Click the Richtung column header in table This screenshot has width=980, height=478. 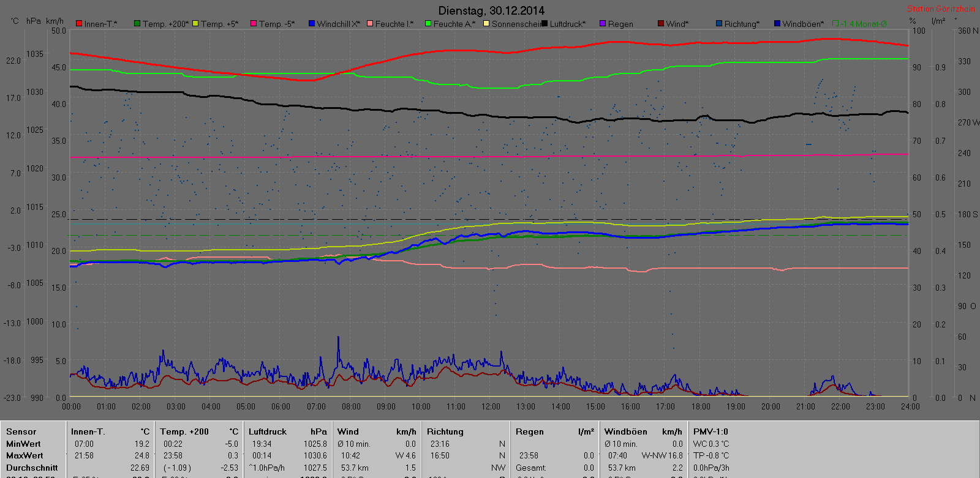pos(445,431)
